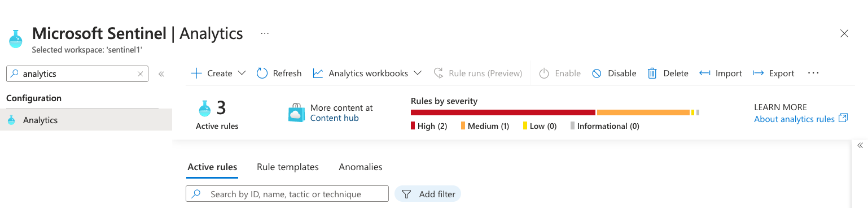868x208 pixels.
Task: Refresh the analytics rules list
Action: 279,73
